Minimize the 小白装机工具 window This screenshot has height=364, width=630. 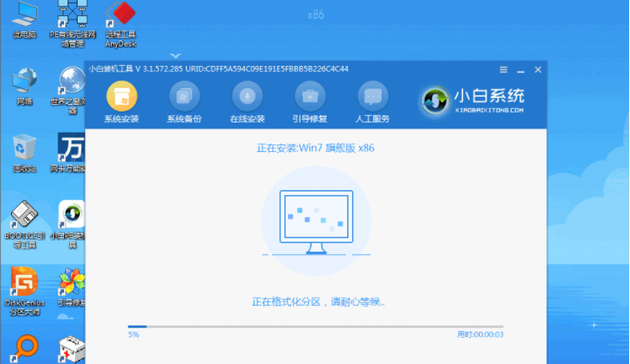click(518, 68)
